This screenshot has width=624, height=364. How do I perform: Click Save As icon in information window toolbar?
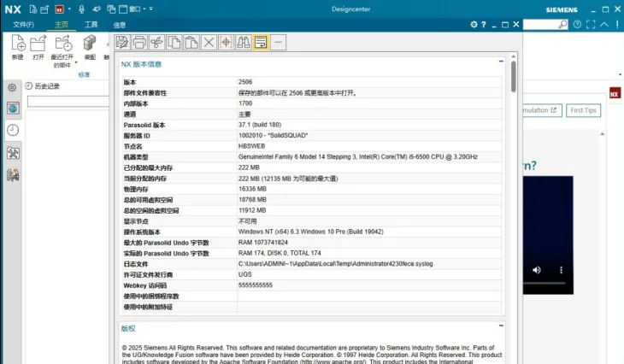point(122,42)
